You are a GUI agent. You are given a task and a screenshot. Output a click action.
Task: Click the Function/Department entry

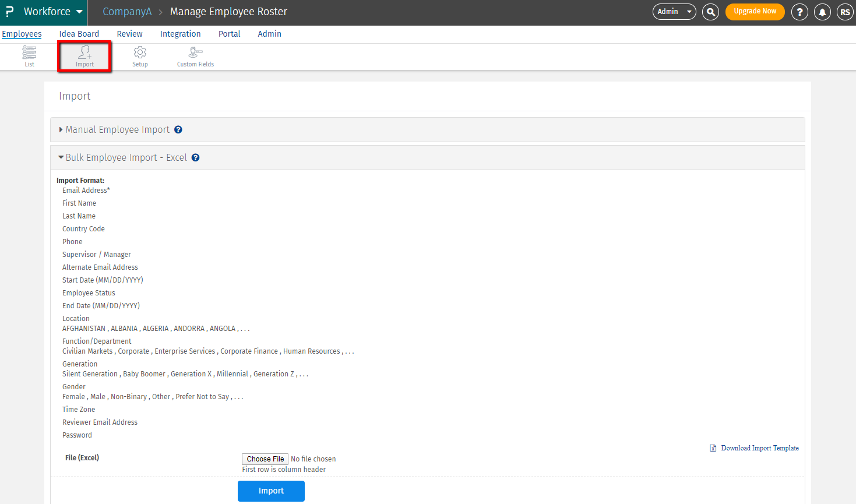click(x=97, y=341)
